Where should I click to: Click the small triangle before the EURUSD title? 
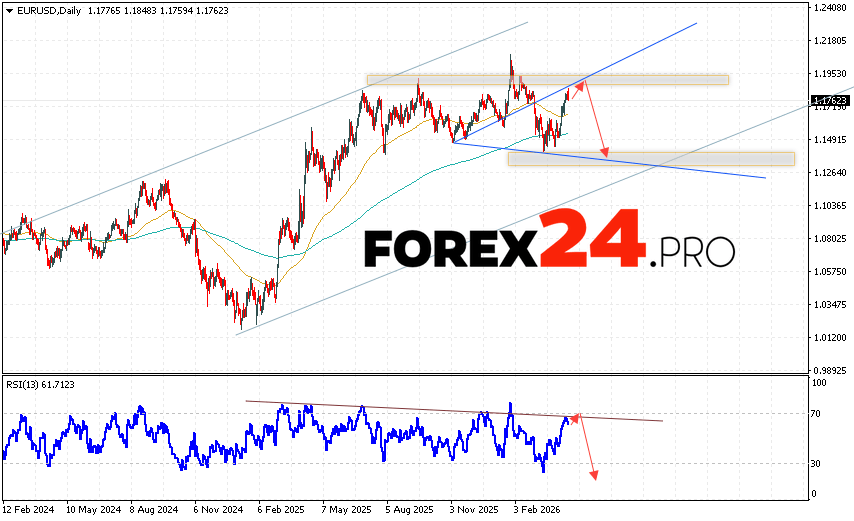[x=7, y=8]
